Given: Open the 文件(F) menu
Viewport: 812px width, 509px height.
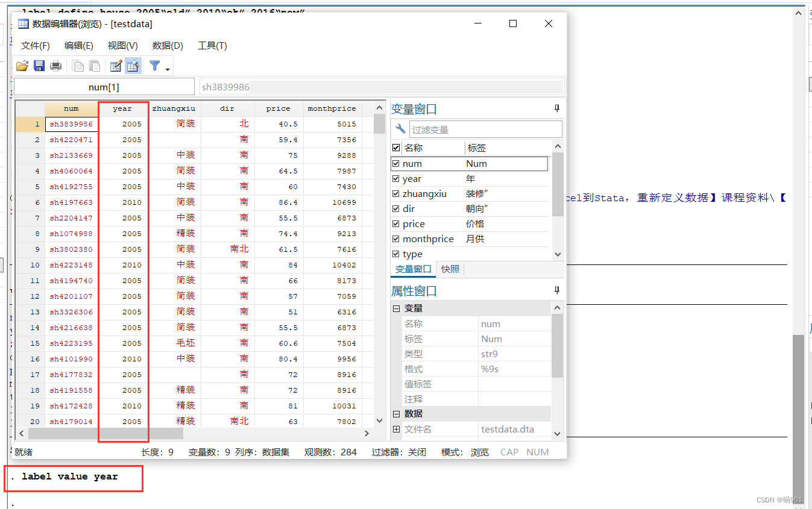Looking at the screenshot, I should 36,46.
